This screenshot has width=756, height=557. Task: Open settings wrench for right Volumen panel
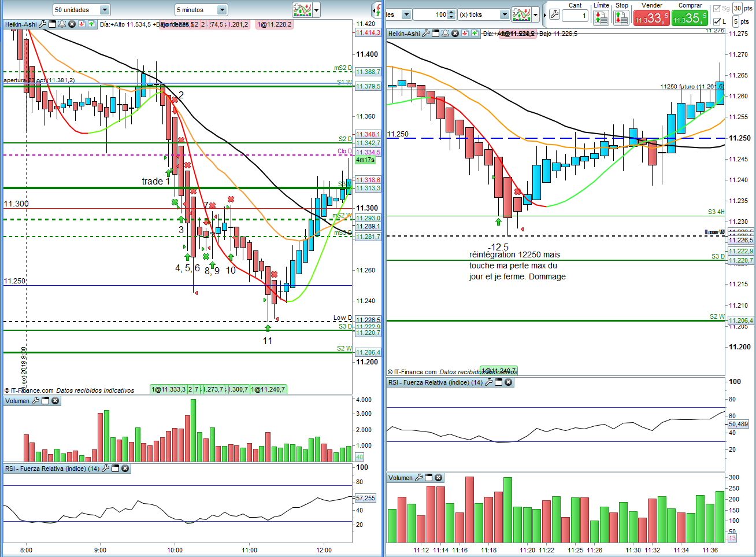click(418, 478)
